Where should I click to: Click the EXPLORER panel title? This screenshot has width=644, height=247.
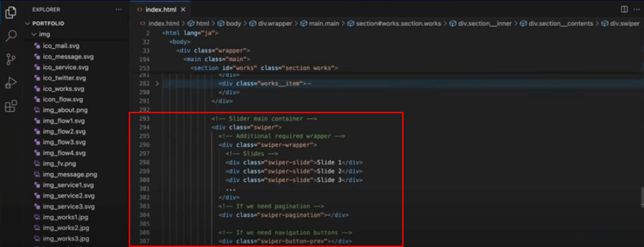[46, 10]
